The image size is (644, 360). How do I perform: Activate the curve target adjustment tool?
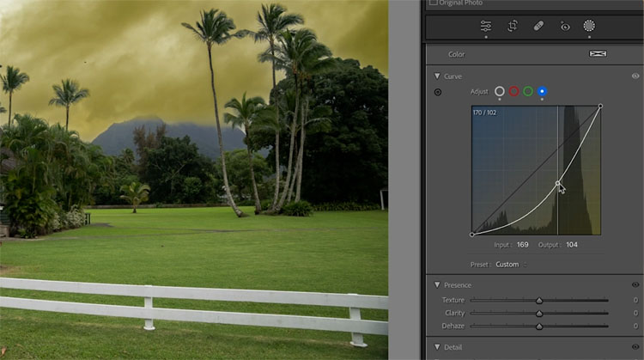pos(438,92)
